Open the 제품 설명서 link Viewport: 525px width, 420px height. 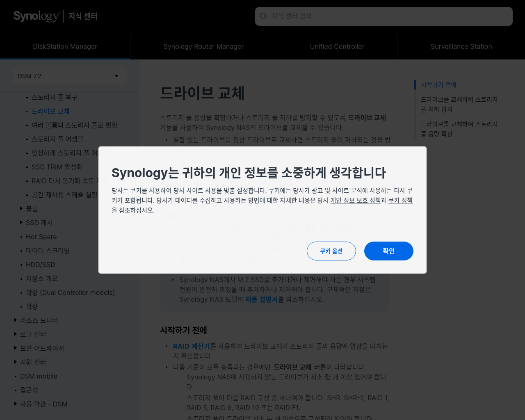coord(261,299)
